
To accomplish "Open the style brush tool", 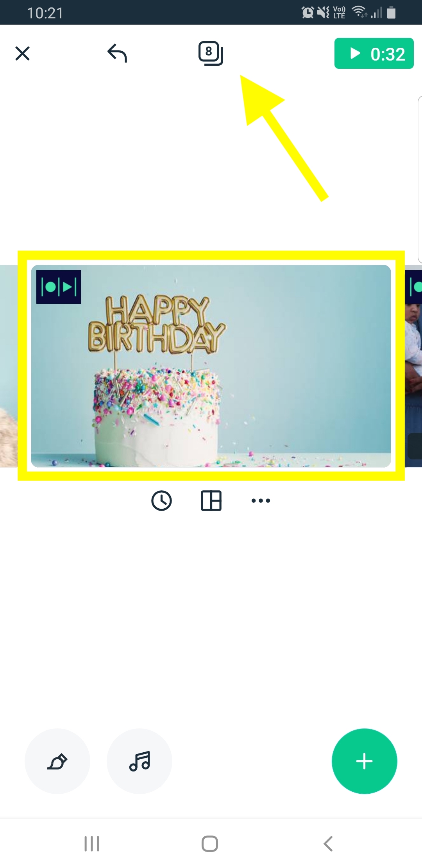I will click(57, 761).
